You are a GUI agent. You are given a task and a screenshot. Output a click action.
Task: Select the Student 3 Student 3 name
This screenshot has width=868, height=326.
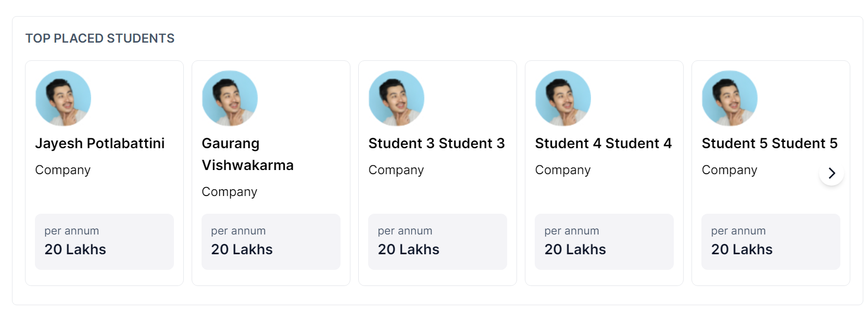click(436, 144)
